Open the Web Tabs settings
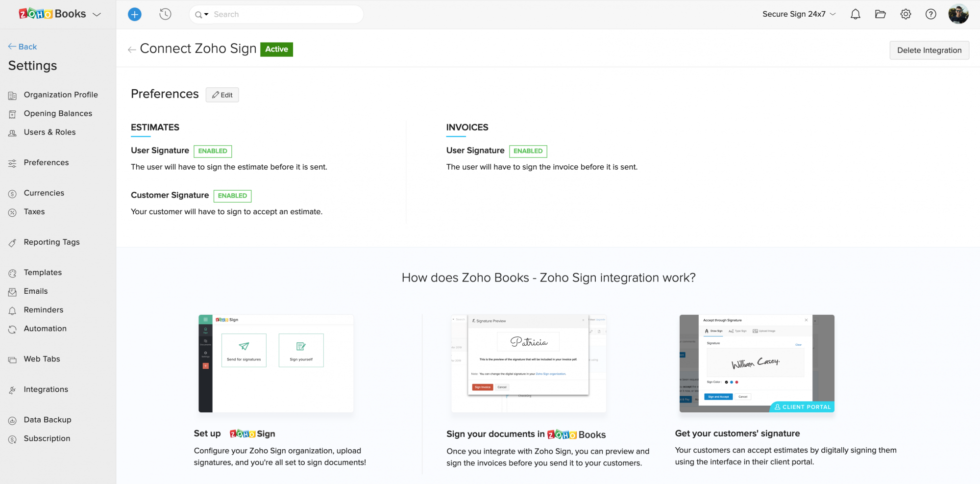The height and width of the screenshot is (484, 980). (x=42, y=358)
